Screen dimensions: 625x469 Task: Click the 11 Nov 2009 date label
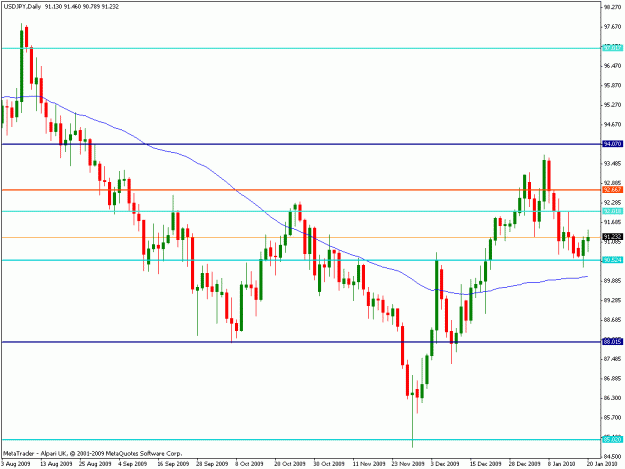pos(369,464)
